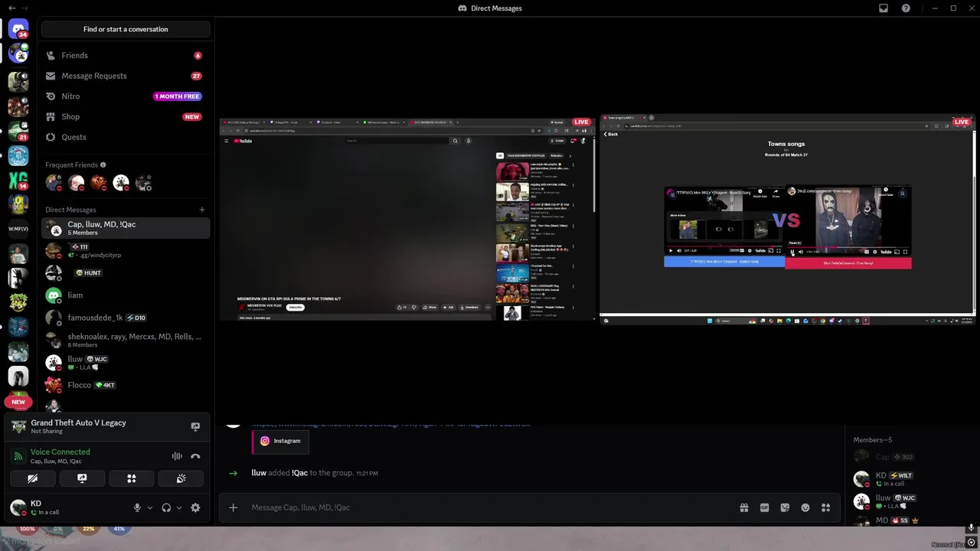Go back using the left arrow
The height and width of the screenshot is (551, 980).
(x=11, y=8)
